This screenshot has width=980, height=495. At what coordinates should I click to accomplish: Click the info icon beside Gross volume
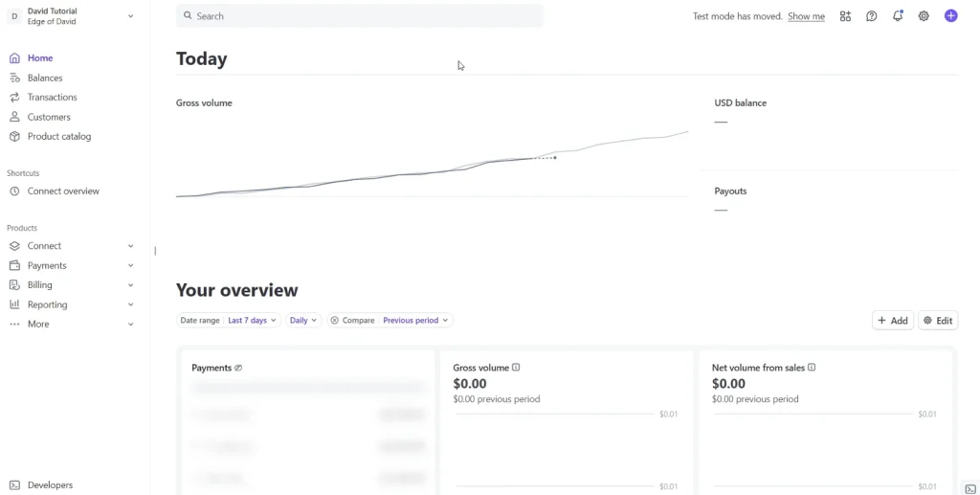[x=517, y=368]
